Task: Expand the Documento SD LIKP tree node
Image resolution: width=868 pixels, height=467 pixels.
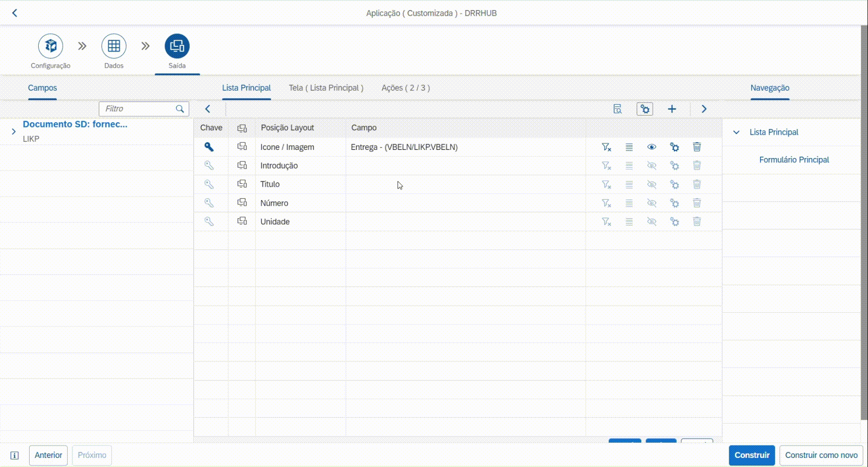Action: tap(13, 131)
